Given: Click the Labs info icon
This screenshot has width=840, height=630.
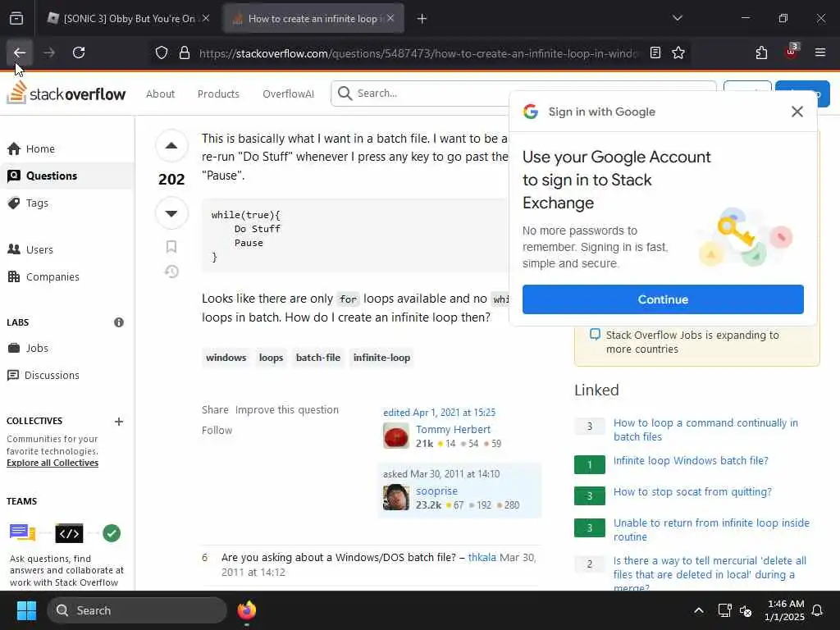Looking at the screenshot, I should point(119,322).
